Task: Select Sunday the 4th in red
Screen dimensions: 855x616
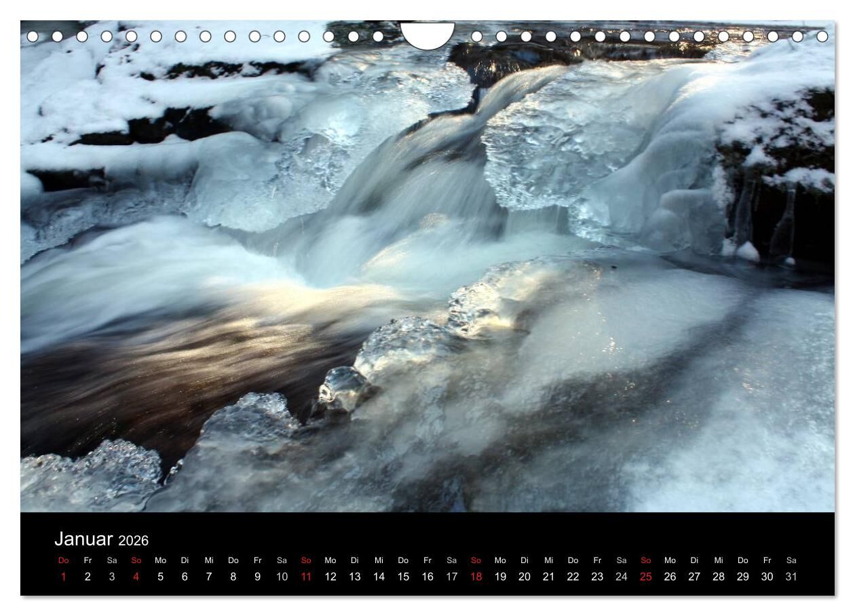Action: tap(136, 577)
